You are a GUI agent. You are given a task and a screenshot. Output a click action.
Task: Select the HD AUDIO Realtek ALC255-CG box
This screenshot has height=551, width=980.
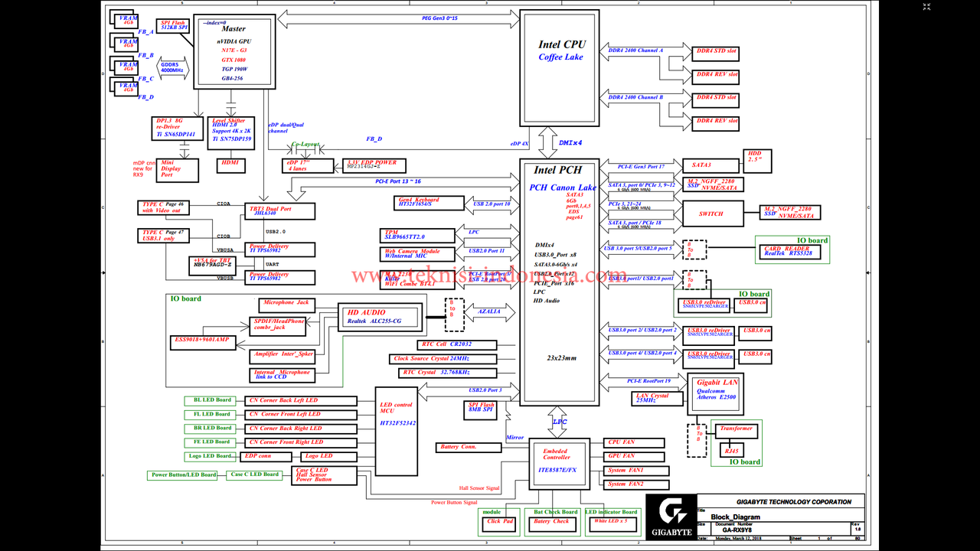(x=380, y=318)
